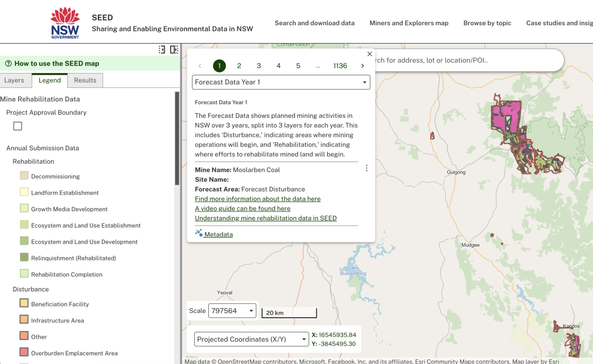Switch to the Results tab
Image resolution: width=593 pixels, height=364 pixels.
pos(85,80)
